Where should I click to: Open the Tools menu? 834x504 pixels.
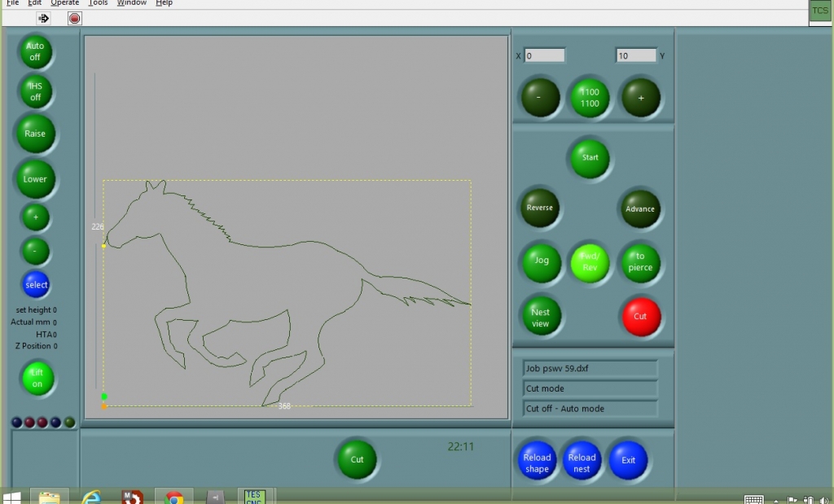(98, 3)
